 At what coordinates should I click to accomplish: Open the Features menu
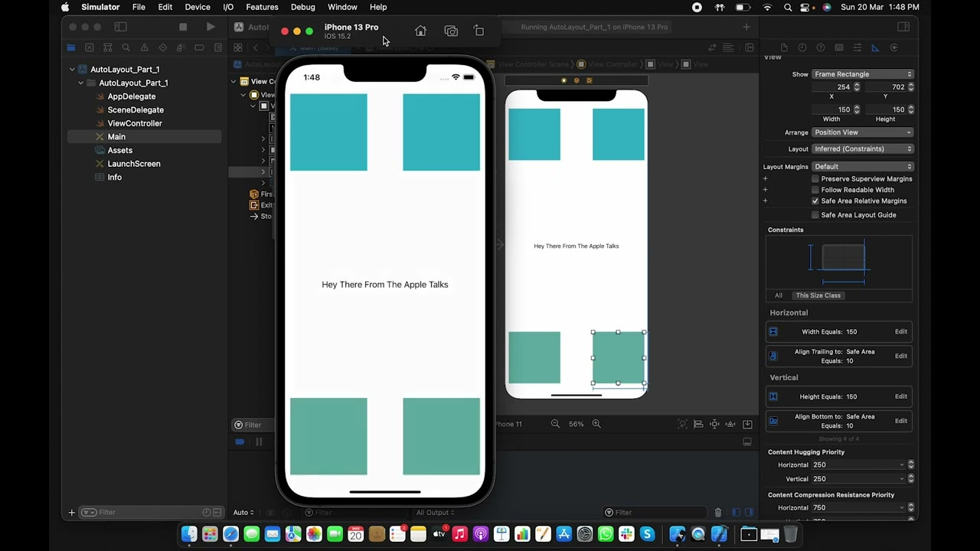coord(262,7)
